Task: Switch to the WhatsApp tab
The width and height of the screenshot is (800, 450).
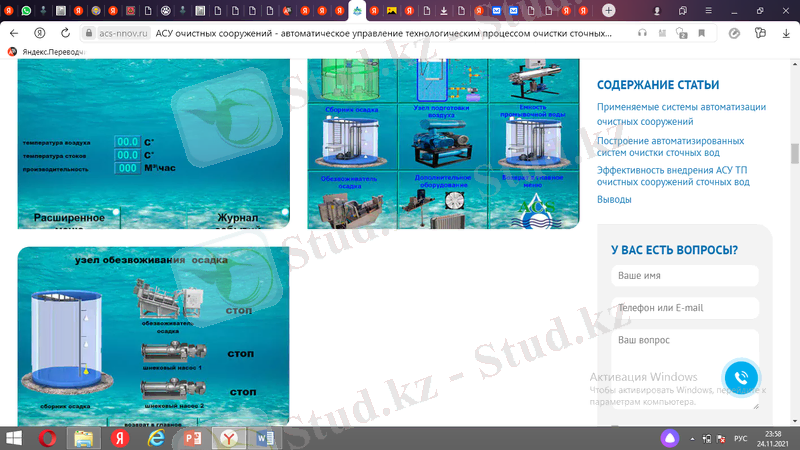Action: click(26, 10)
